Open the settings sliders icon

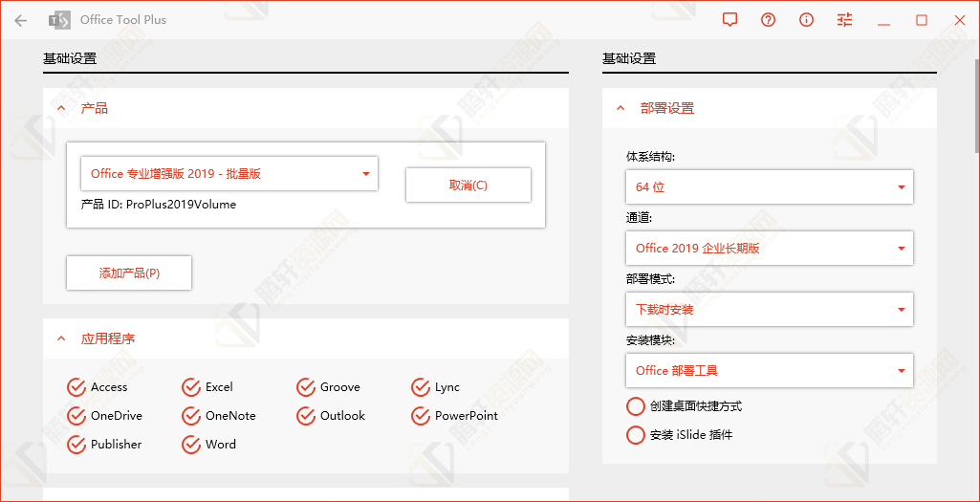coord(845,20)
